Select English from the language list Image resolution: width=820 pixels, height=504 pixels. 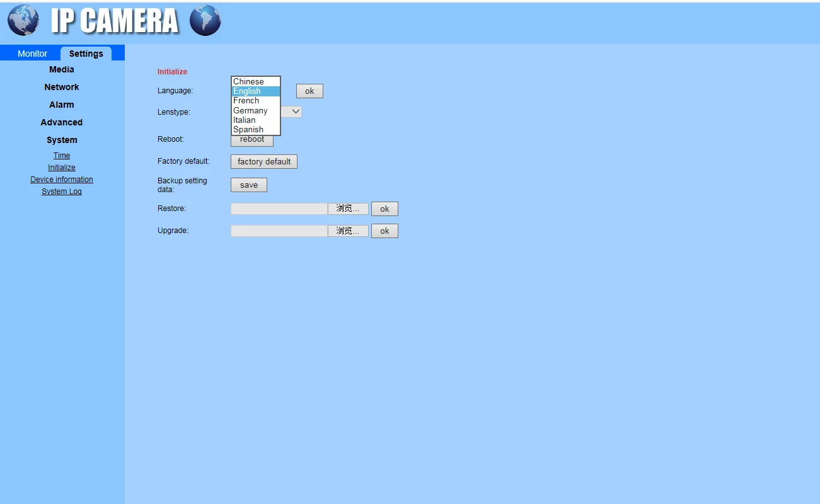pos(256,91)
